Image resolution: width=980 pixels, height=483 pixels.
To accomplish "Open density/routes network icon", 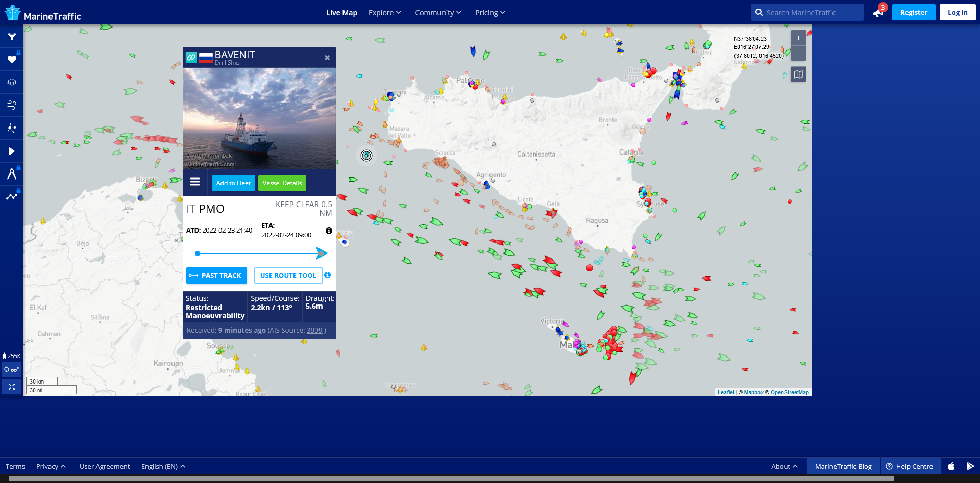I will 12,128.
